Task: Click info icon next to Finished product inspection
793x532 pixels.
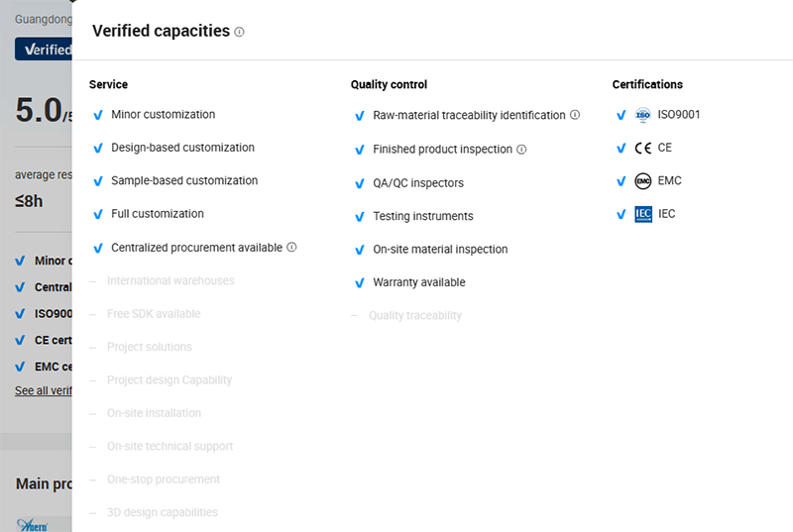Action: click(521, 149)
